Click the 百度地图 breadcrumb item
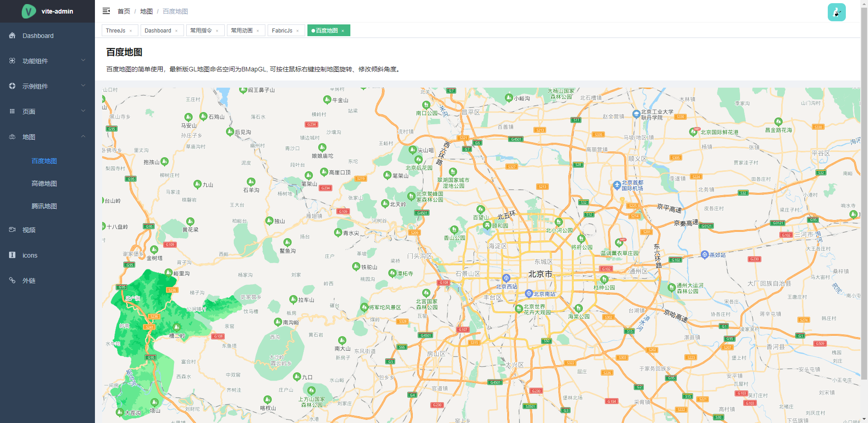 175,11
